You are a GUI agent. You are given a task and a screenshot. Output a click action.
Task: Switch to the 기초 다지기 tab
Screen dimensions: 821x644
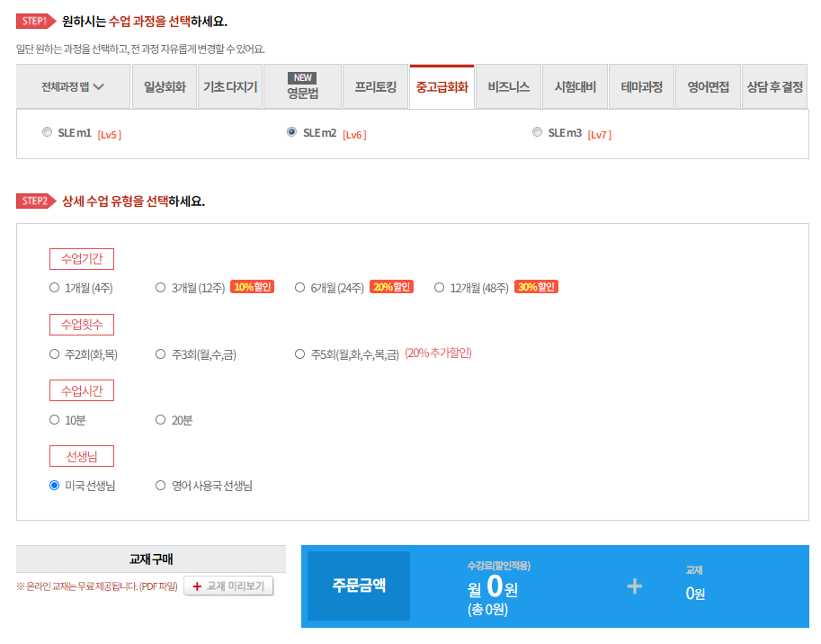(x=230, y=87)
